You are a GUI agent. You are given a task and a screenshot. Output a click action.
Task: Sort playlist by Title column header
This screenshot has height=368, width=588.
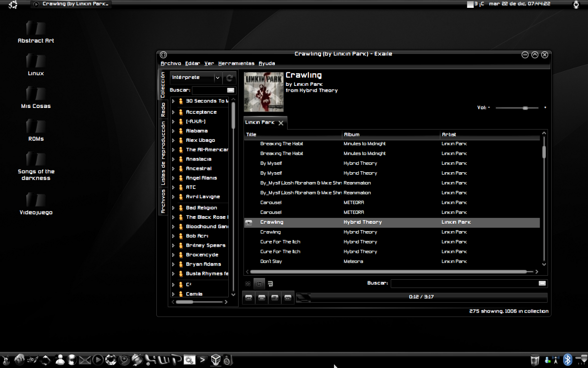(x=293, y=134)
